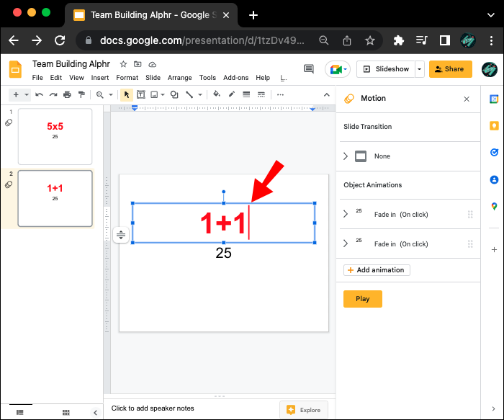Collapse the filmstrip panel arrow
This screenshot has height=420, width=504.
tap(95, 412)
